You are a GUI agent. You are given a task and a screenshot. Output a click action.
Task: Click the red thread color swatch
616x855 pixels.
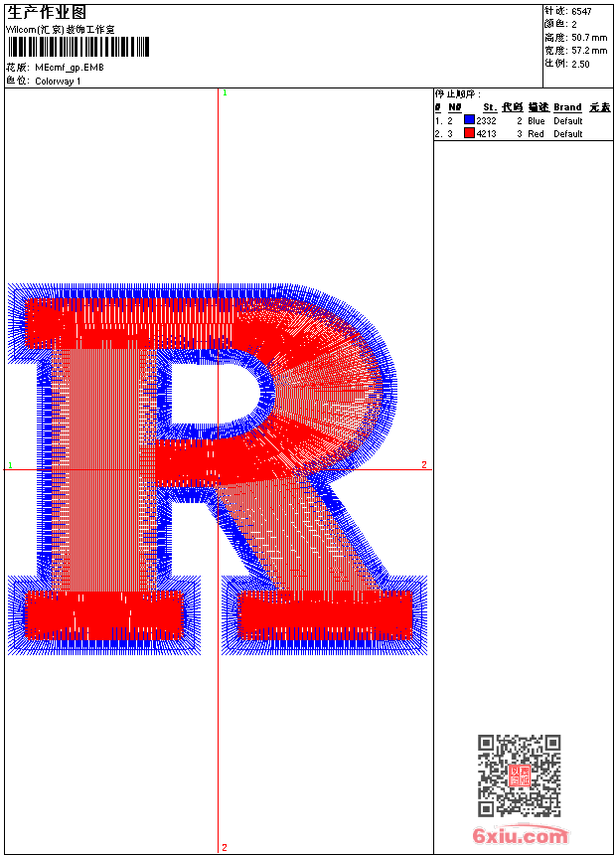pyautogui.click(x=469, y=133)
